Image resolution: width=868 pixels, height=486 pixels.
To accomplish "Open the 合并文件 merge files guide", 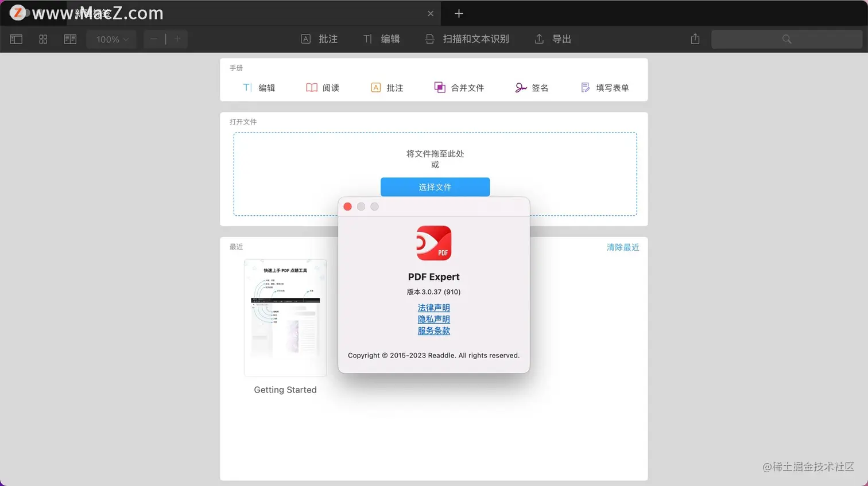I will pyautogui.click(x=459, y=88).
